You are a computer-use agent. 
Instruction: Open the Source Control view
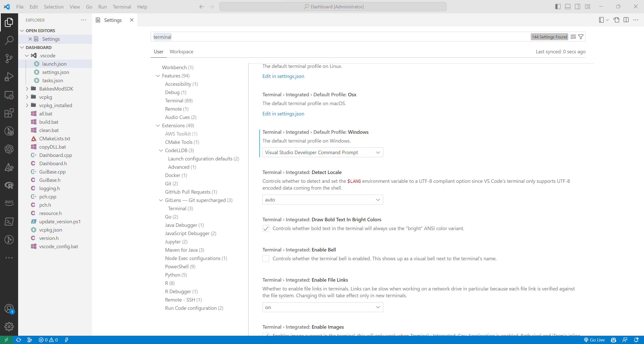(9, 58)
